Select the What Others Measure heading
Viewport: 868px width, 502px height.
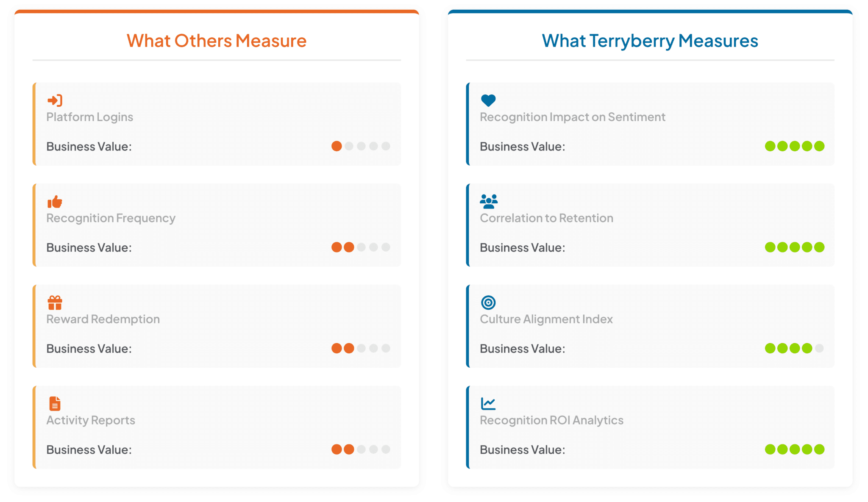pyautogui.click(x=217, y=41)
